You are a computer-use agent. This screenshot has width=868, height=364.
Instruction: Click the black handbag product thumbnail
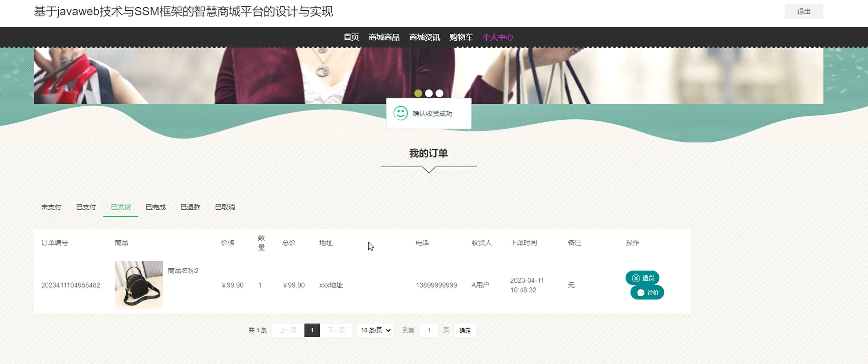pyautogui.click(x=139, y=285)
